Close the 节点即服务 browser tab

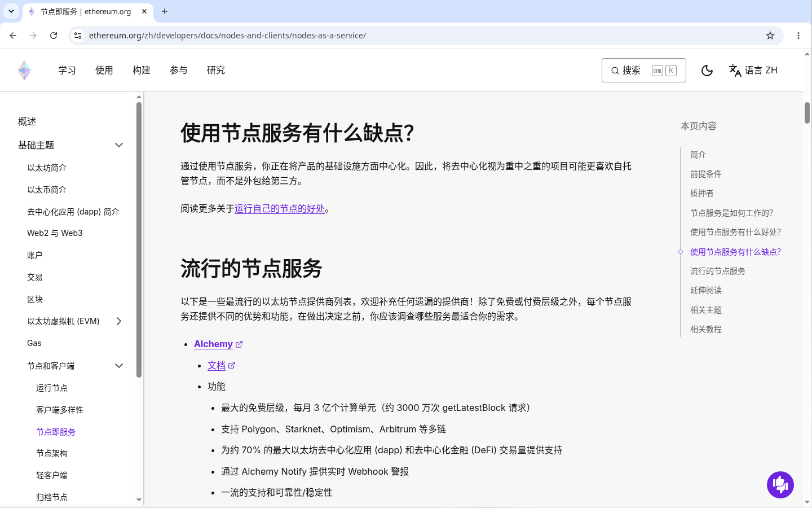point(144,11)
